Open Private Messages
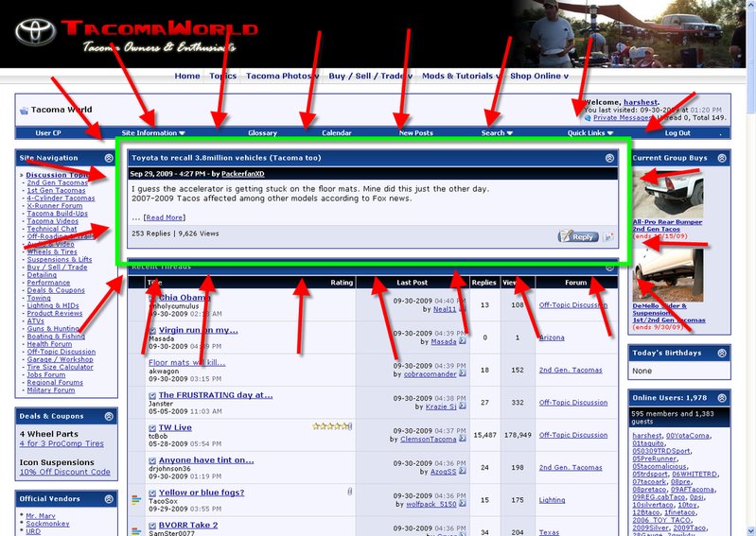This screenshot has width=756, height=536. [x=623, y=117]
